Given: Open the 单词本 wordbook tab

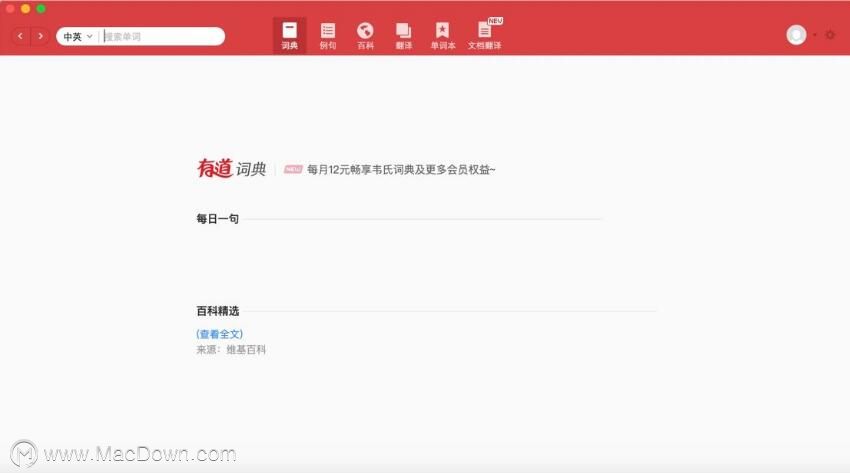Looking at the screenshot, I should 442,36.
